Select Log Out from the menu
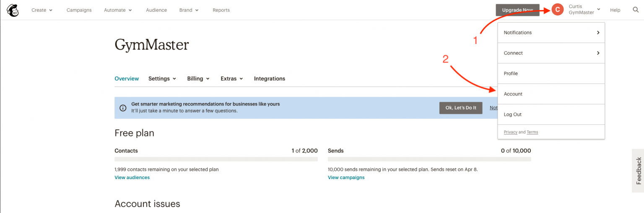The width and height of the screenshot is (644, 213). click(x=512, y=115)
